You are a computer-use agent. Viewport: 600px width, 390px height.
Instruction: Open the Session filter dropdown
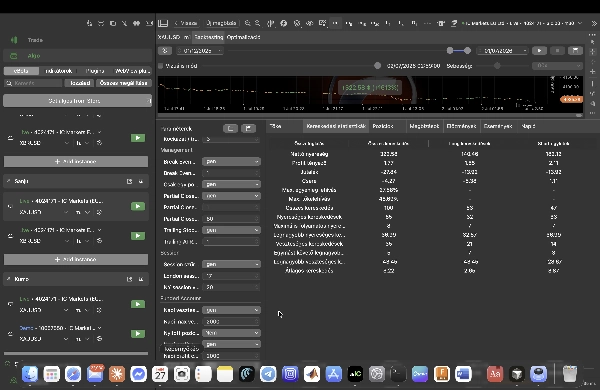(x=231, y=264)
